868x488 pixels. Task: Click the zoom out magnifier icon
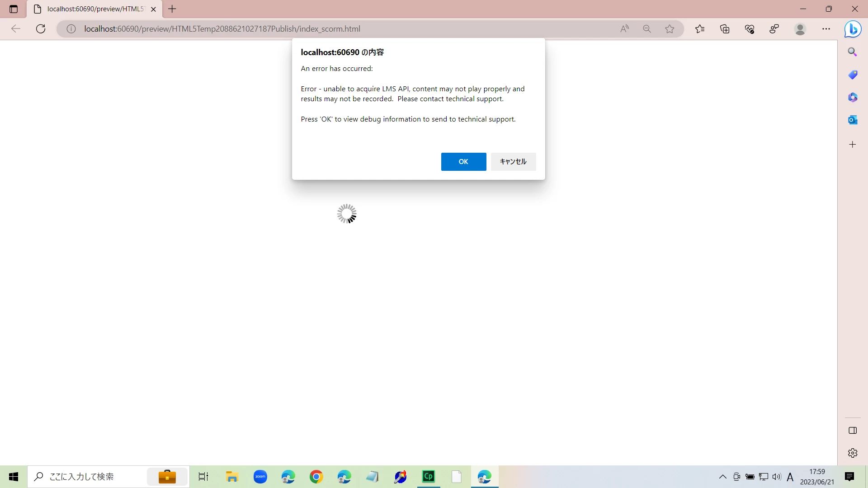pyautogui.click(x=647, y=29)
